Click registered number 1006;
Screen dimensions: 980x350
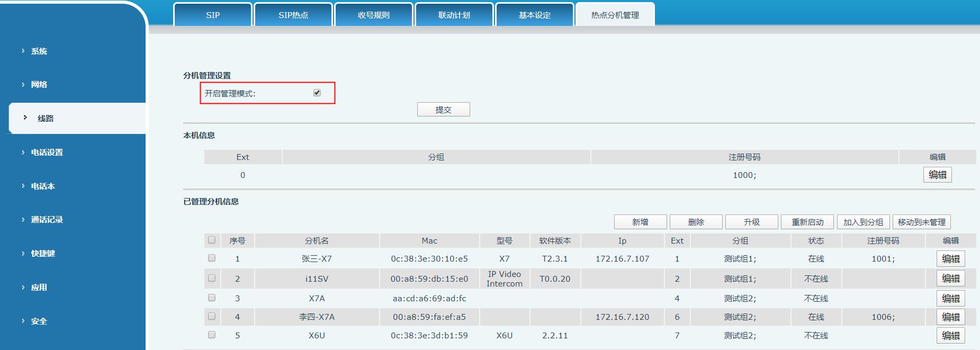click(883, 317)
